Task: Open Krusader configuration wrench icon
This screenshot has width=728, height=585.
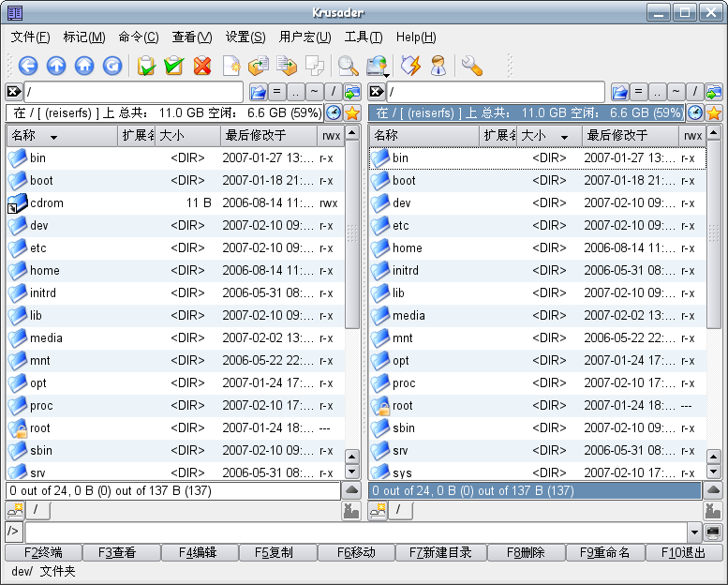Action: coord(471,66)
